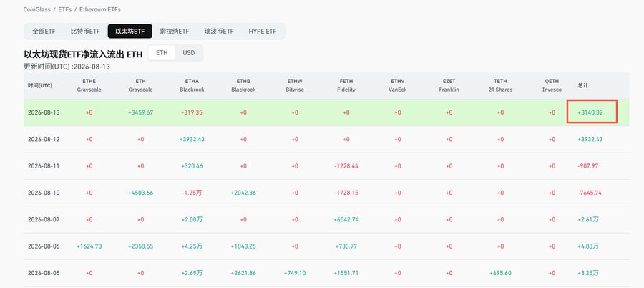
Task: Select the 2026-08-10 date cell
Action: (44, 193)
